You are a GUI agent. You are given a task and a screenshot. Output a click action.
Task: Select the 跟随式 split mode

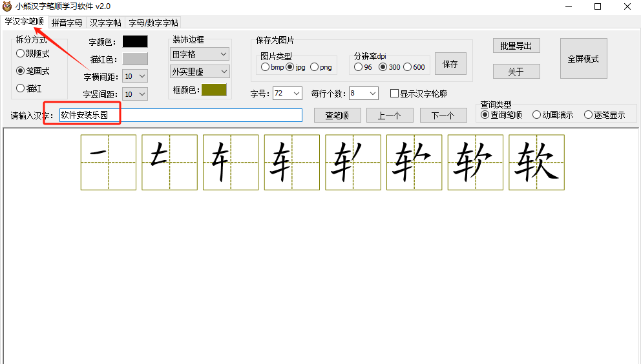21,54
